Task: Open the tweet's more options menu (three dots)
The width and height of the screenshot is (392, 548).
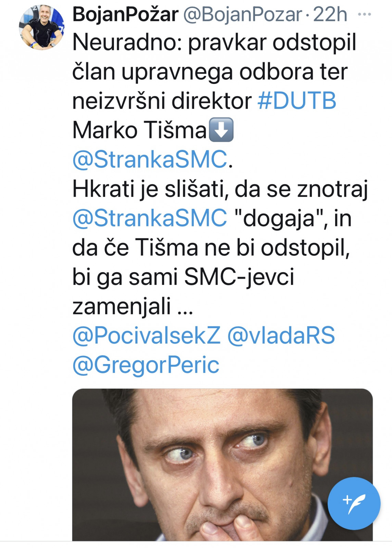Action: 364,14
